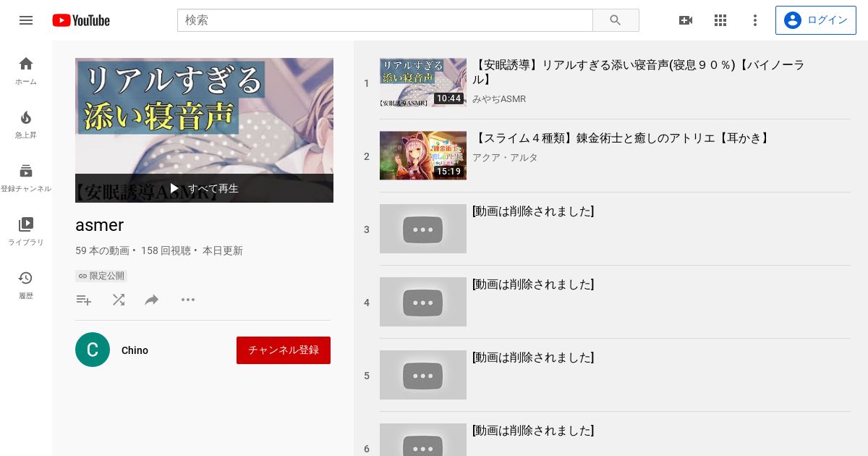Click the 限定公開 unlisted badge
868x456 pixels.
tap(101, 276)
